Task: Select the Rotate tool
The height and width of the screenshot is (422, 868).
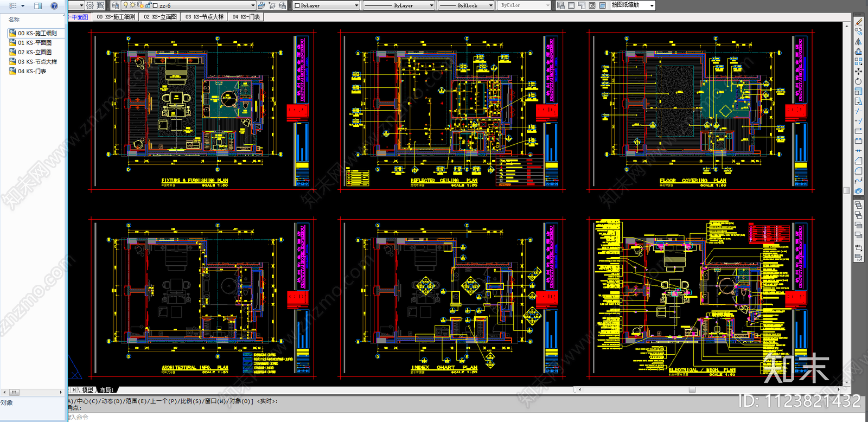Action: 858,81
